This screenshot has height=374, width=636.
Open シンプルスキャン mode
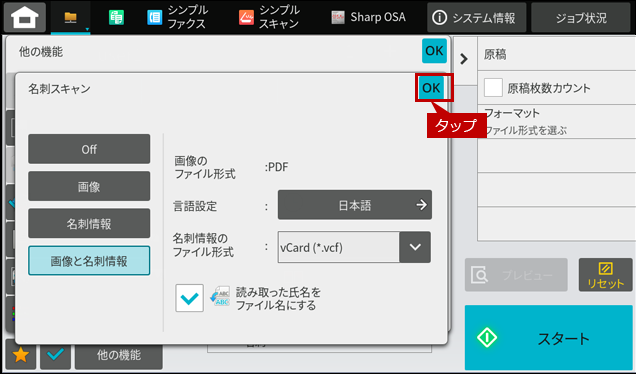pos(269,17)
